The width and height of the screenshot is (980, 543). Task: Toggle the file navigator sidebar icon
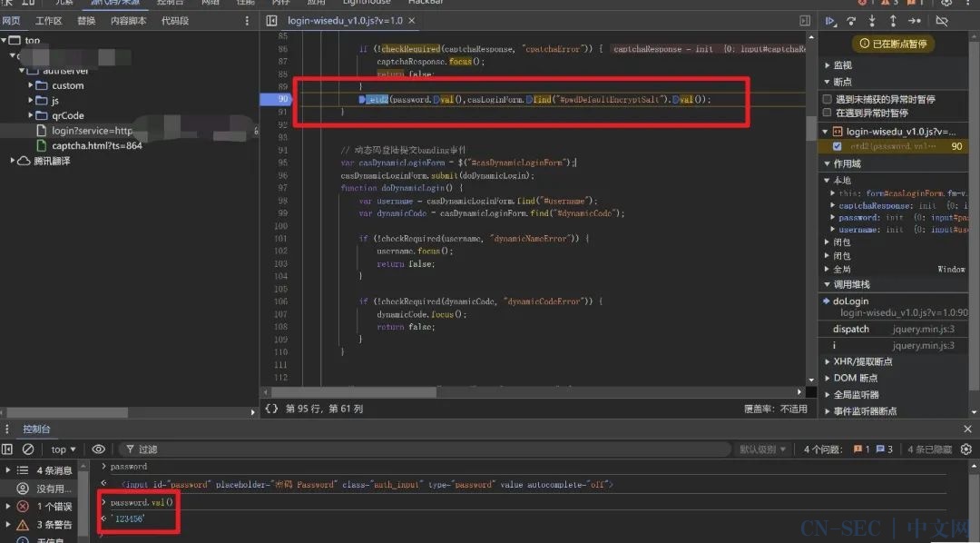pyautogui.click(x=271, y=21)
